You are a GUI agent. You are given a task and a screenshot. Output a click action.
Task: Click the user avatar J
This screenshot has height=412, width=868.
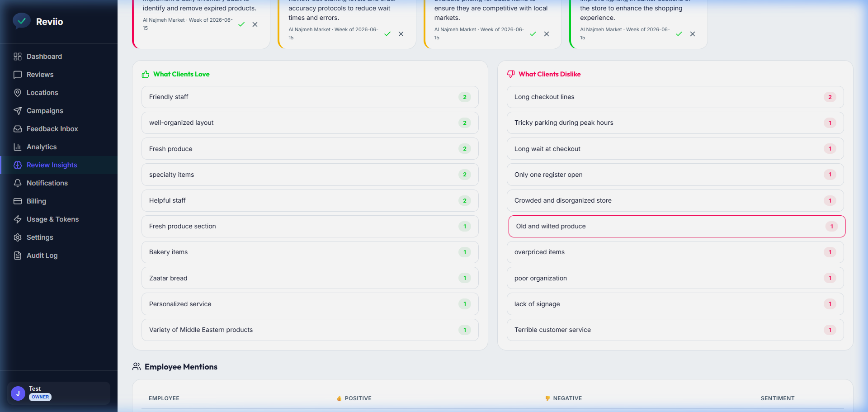pos(18,393)
